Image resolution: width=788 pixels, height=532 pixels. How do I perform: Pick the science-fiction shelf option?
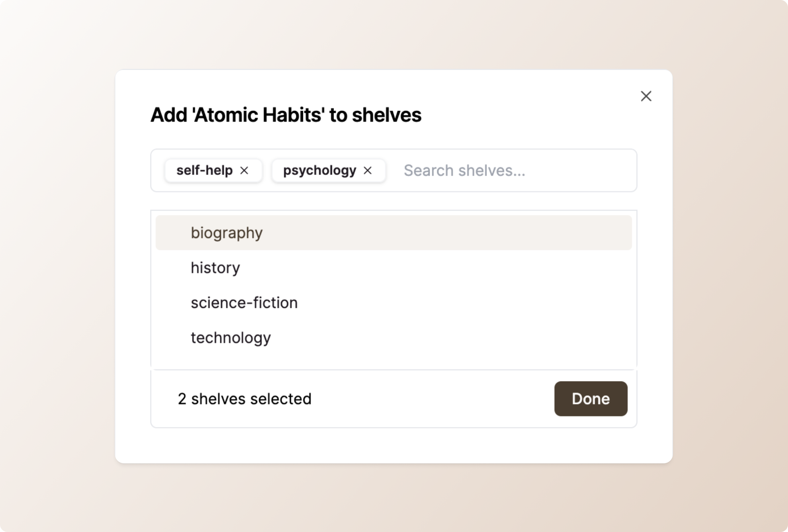tap(394, 303)
